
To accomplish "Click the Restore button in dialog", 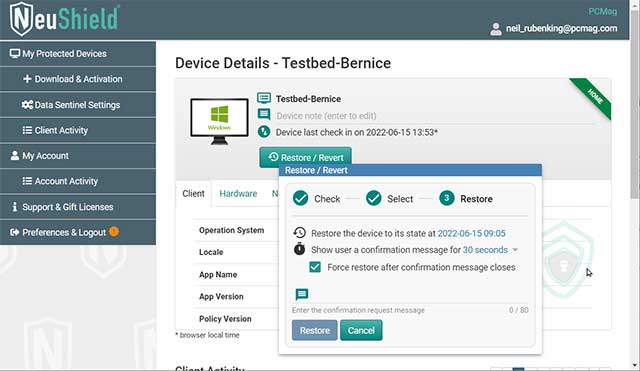I will [315, 330].
